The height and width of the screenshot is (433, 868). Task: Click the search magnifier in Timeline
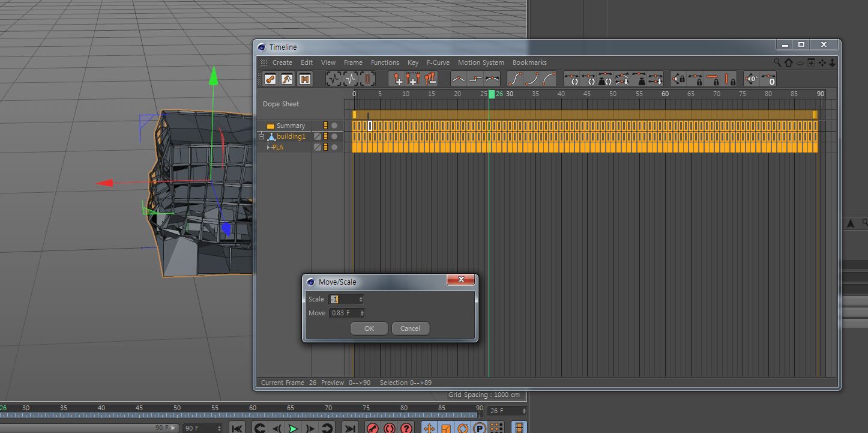777,62
